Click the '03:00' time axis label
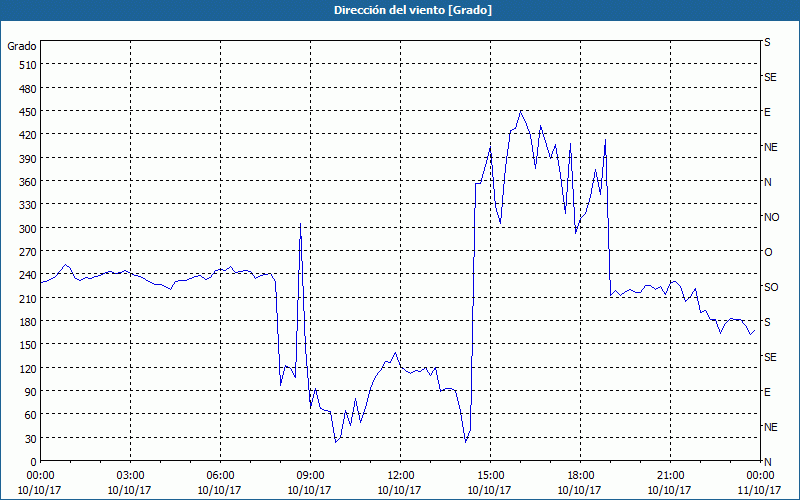The width and height of the screenshot is (800, 500). pos(130,476)
